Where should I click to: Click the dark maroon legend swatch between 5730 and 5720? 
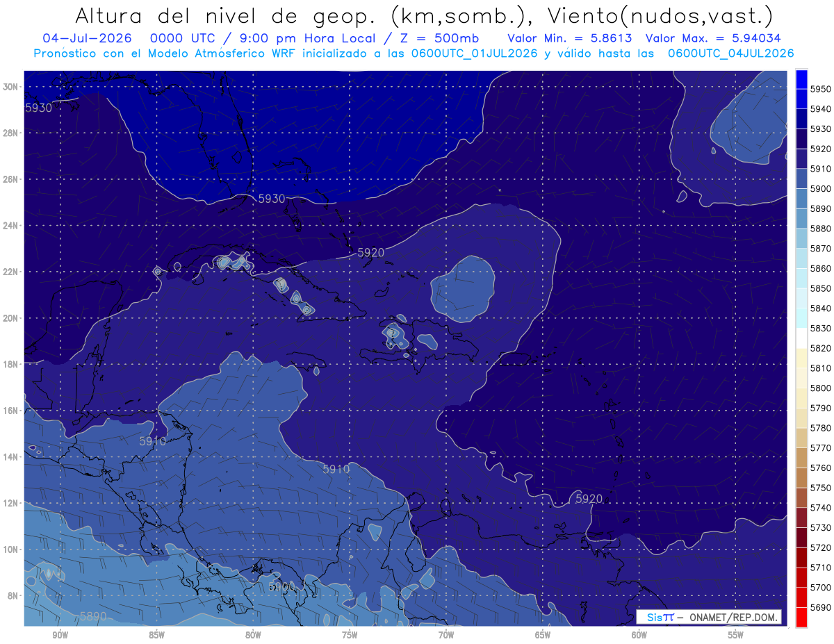(801, 537)
